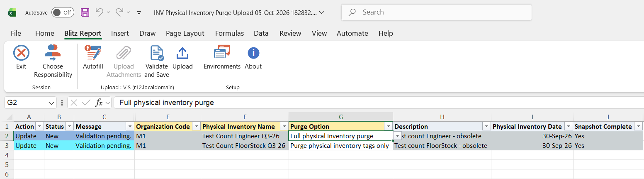Select row 2 'Validation pending.' cell
644x179 pixels.
pos(104,136)
